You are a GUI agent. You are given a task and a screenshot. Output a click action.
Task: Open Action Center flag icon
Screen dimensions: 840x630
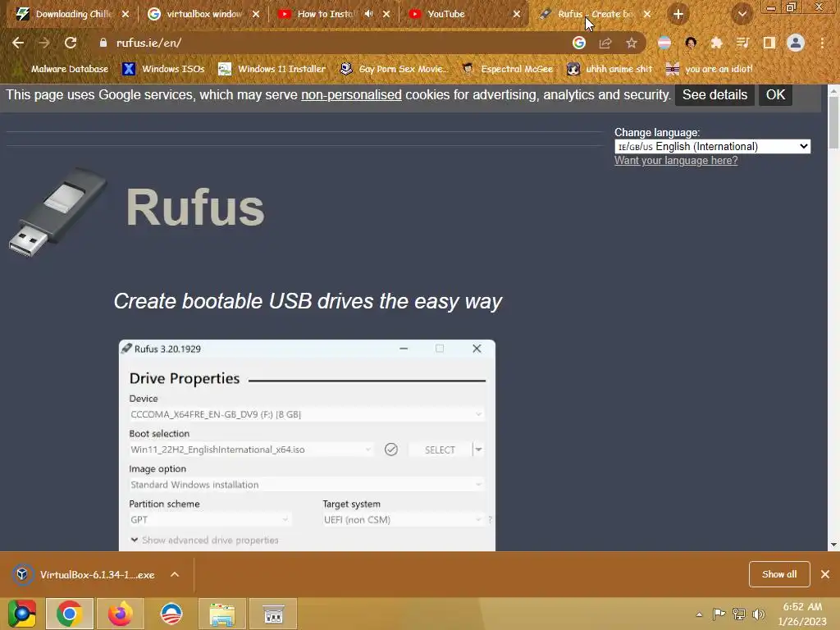(x=719, y=614)
